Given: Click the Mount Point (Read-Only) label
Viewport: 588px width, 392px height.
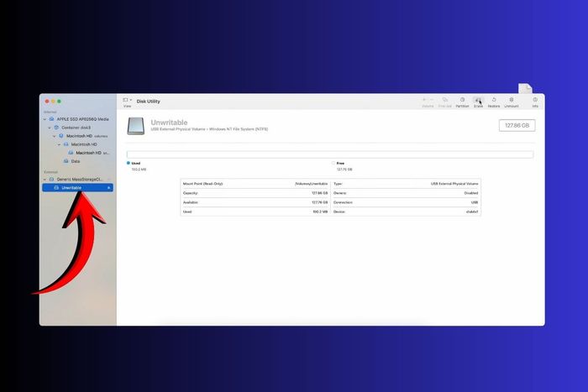Looking at the screenshot, I should [203, 184].
